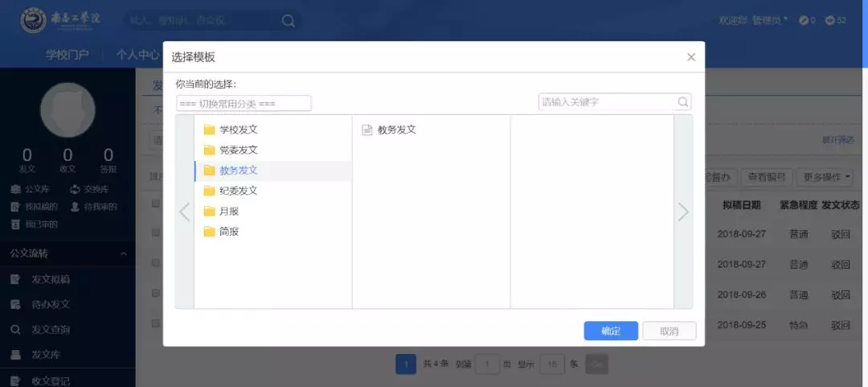The image size is (868, 387).
Task: Confirm selection with the 确定 button
Action: click(611, 331)
